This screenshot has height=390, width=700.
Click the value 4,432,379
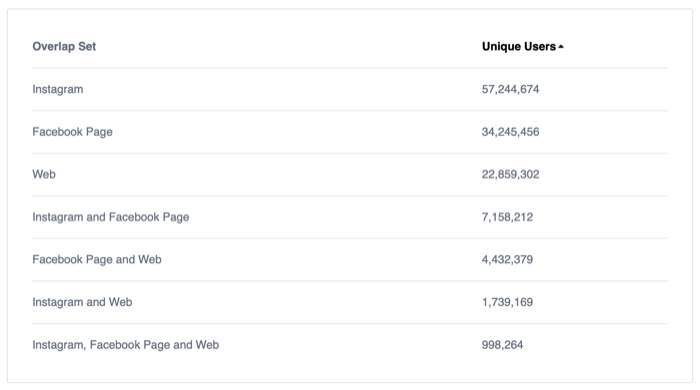click(x=507, y=259)
